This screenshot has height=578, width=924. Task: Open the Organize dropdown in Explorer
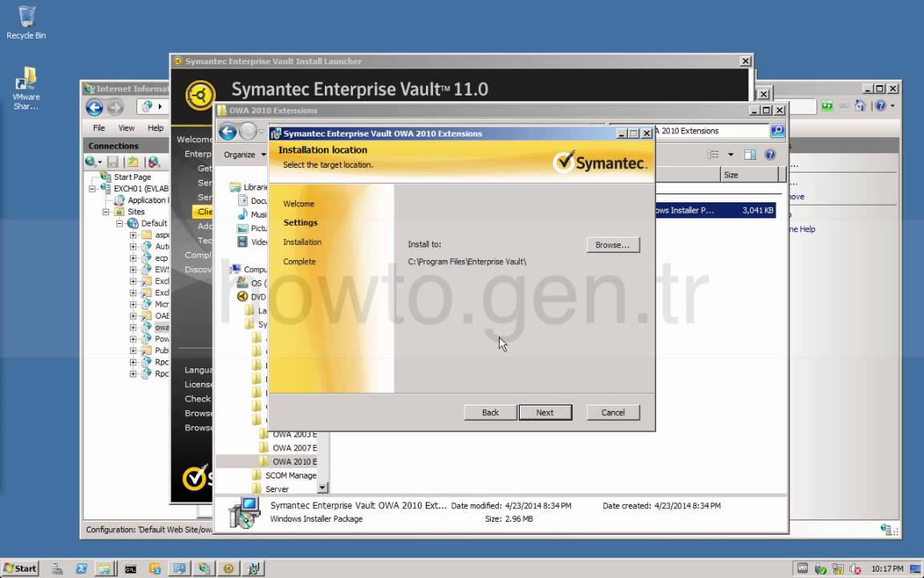coord(245,154)
